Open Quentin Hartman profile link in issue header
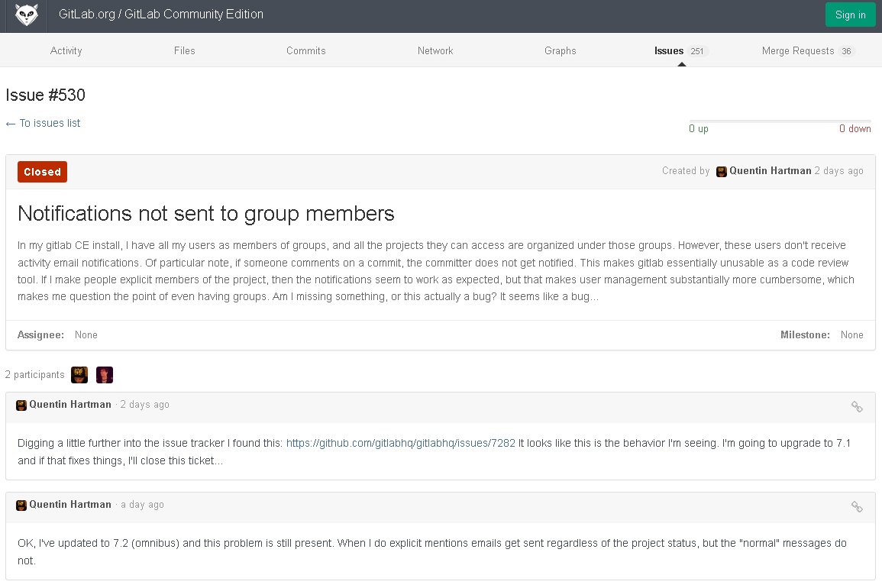Viewport: 882px width, 588px height. point(770,171)
